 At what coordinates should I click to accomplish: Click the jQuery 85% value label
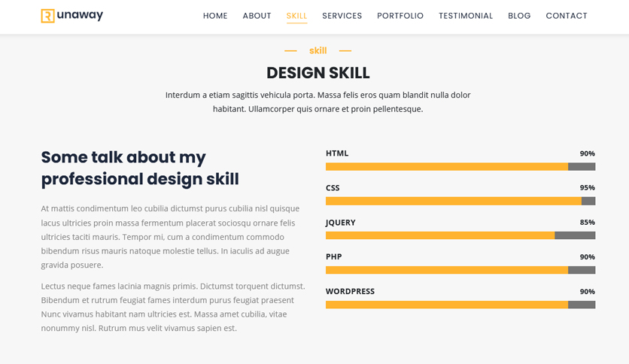[588, 222]
